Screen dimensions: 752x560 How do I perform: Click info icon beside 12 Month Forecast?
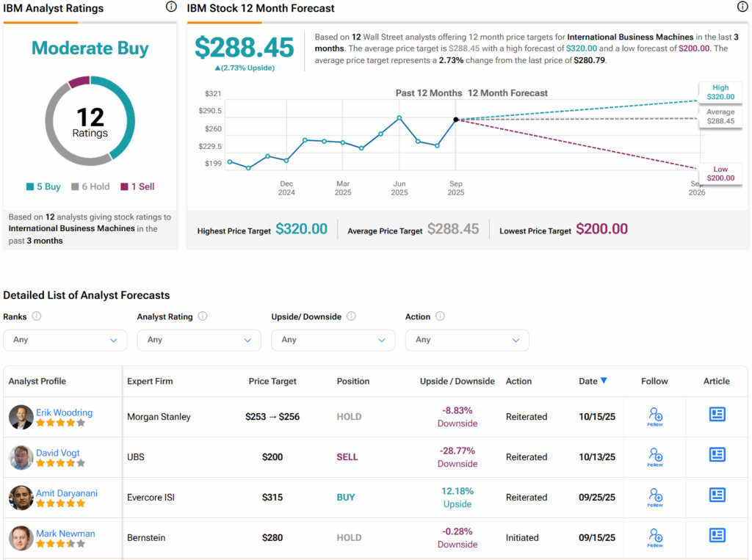pos(742,7)
